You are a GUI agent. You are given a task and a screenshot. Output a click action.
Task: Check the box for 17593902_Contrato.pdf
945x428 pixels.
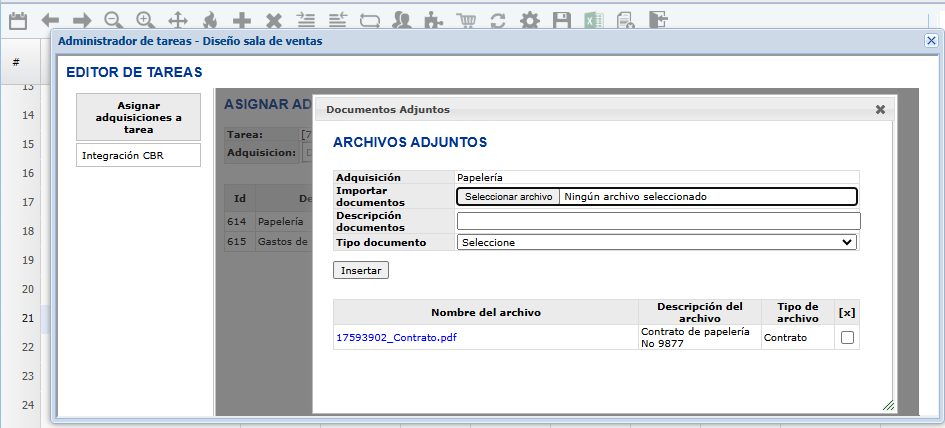coord(847,338)
